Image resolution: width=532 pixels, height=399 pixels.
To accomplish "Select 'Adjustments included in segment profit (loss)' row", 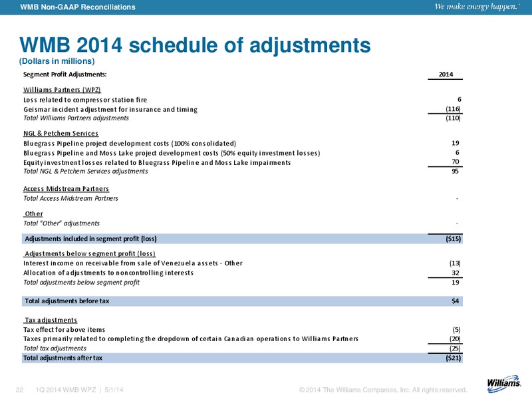I will [x=242, y=239].
